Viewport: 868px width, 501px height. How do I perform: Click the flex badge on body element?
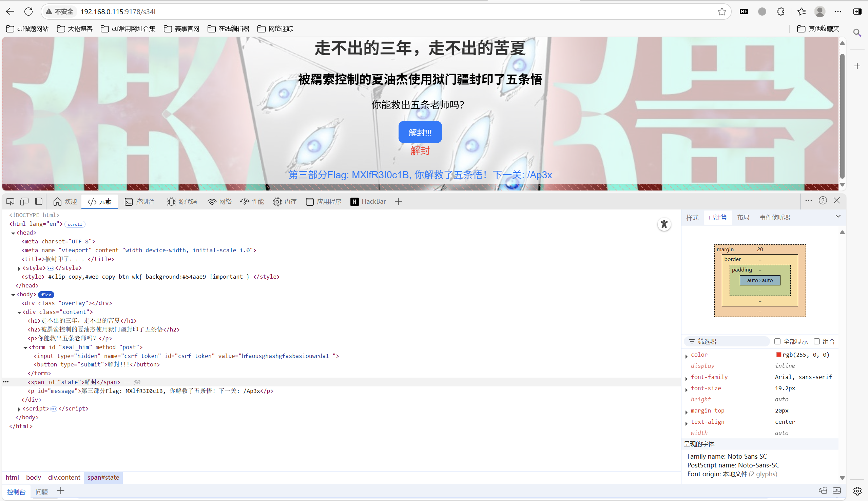pyautogui.click(x=46, y=295)
